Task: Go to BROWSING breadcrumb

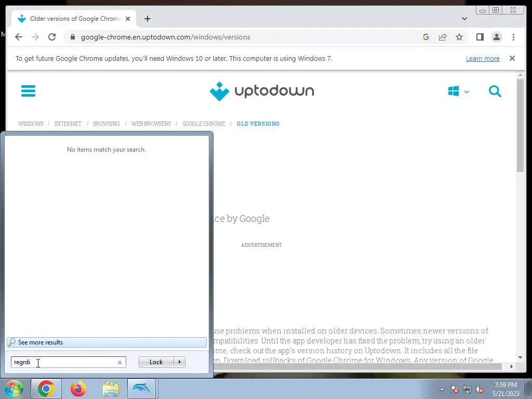Action: 106,124
